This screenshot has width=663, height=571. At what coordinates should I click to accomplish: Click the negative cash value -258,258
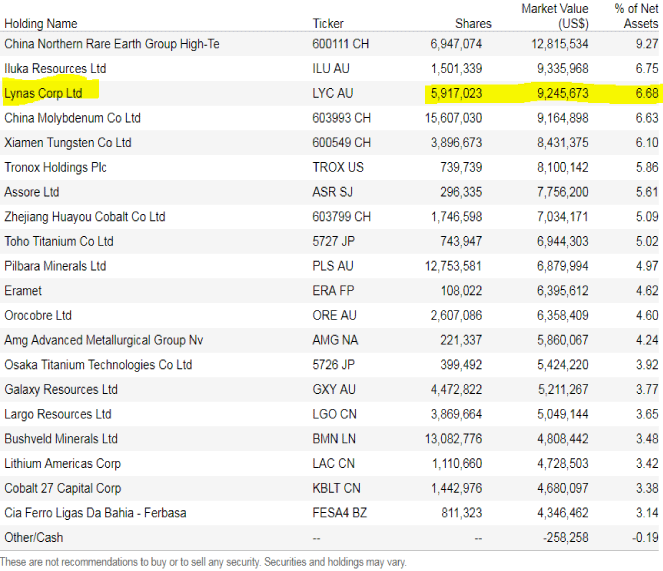click(x=564, y=537)
